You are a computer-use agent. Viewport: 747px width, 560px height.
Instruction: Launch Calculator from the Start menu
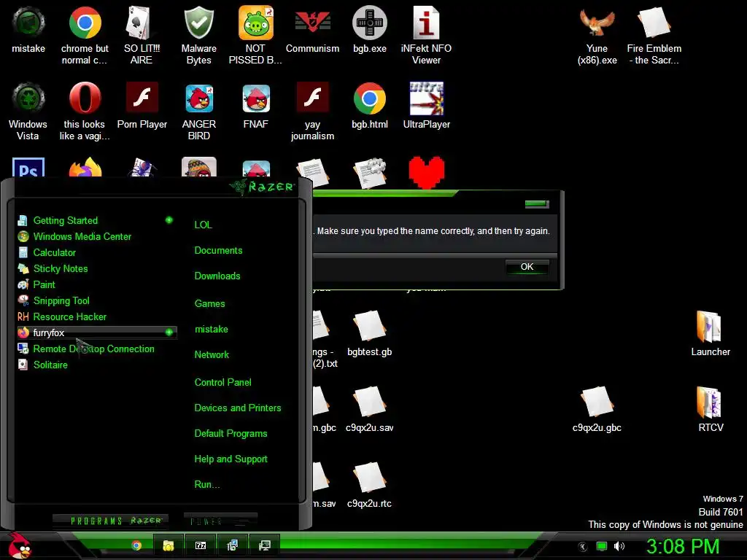tap(97, 253)
